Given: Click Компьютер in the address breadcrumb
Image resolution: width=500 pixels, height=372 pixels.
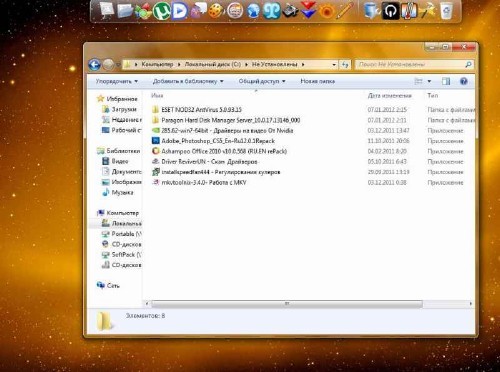Looking at the screenshot, I should (157, 64).
